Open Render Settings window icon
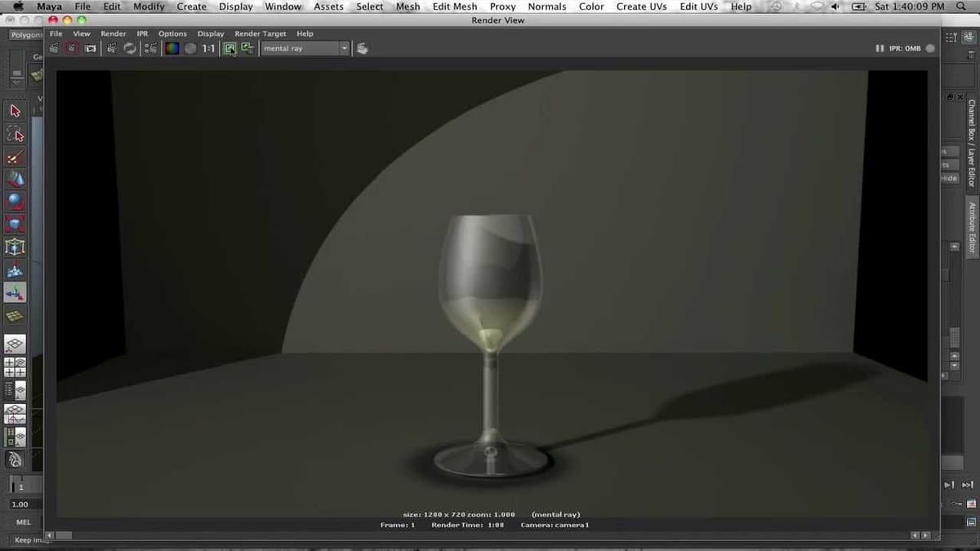 click(x=150, y=49)
